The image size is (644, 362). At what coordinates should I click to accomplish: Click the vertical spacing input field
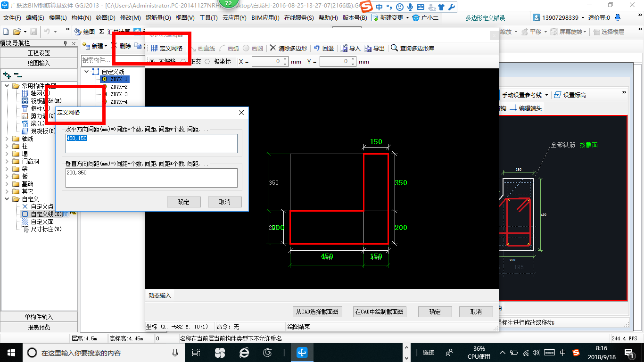click(151, 178)
